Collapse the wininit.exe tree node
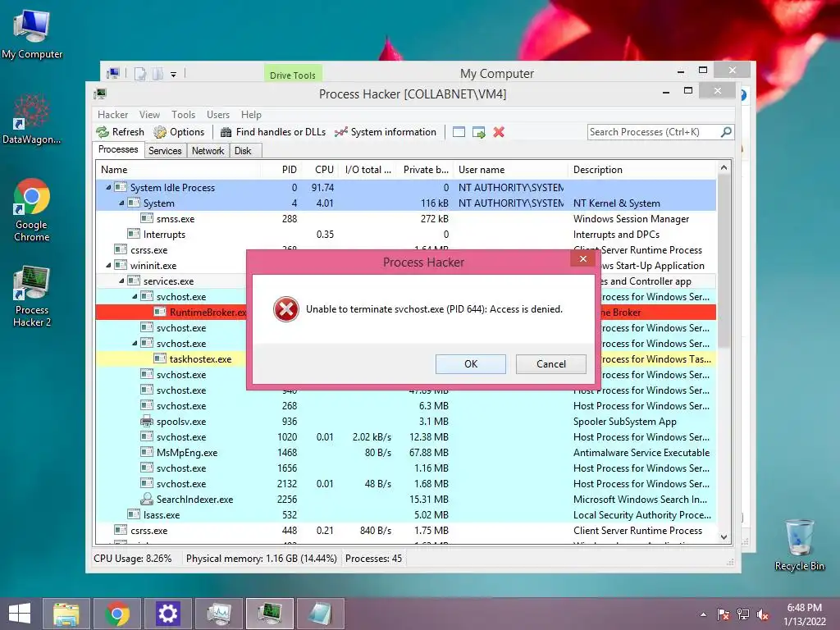Image resolution: width=840 pixels, height=630 pixels. [109, 265]
